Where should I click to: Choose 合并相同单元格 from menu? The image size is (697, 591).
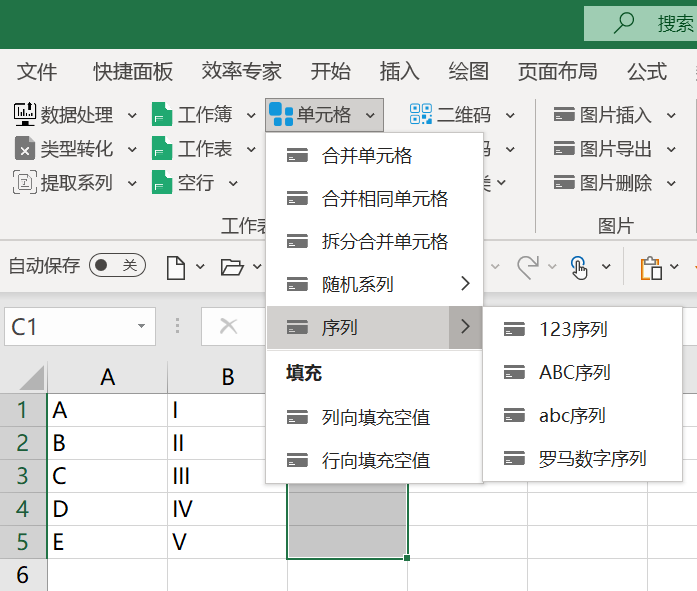point(374,199)
